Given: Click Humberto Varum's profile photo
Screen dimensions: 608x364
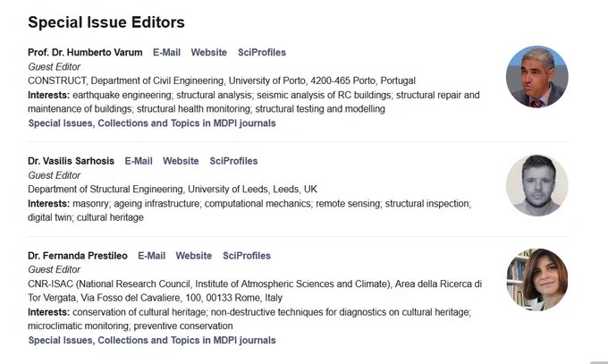Looking at the screenshot, I should point(537,77).
